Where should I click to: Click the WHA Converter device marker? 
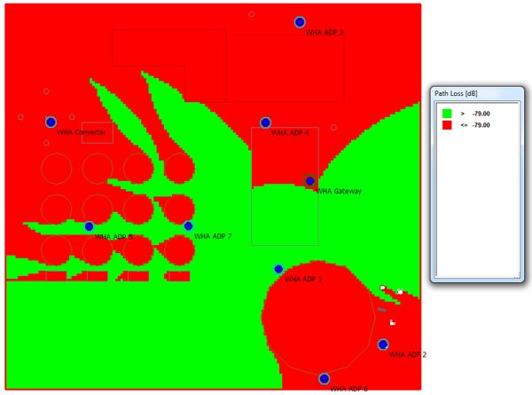[x=51, y=122]
